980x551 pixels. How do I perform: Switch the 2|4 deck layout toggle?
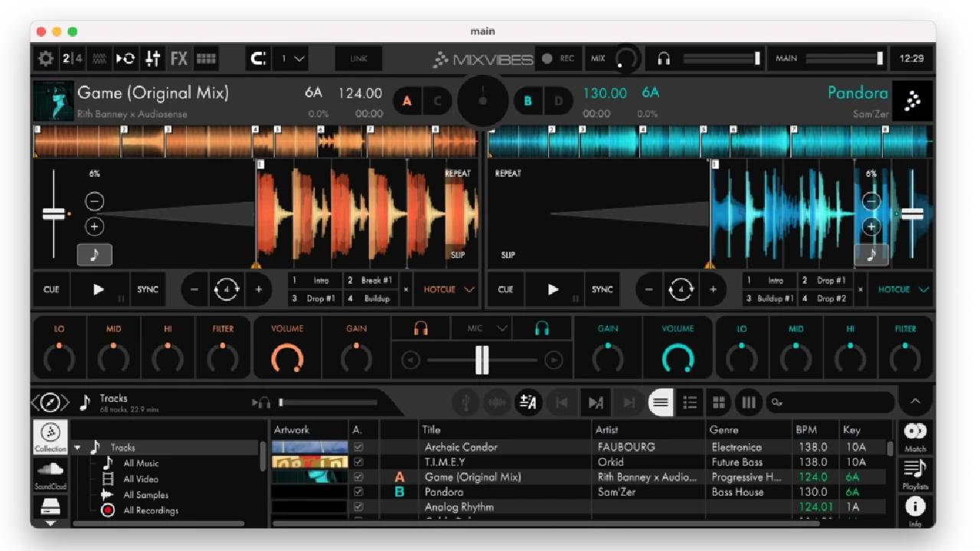click(73, 58)
